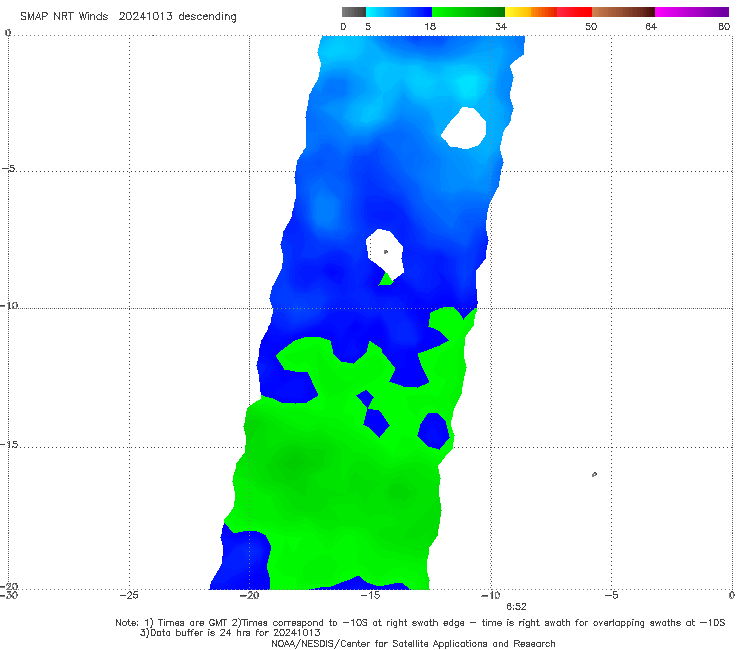Click the color bar label "50"

(591, 26)
